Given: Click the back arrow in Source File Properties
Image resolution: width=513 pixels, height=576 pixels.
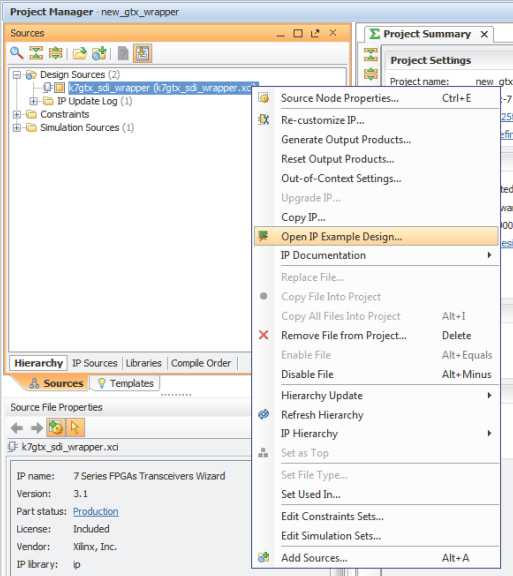Looking at the screenshot, I should coord(17,428).
